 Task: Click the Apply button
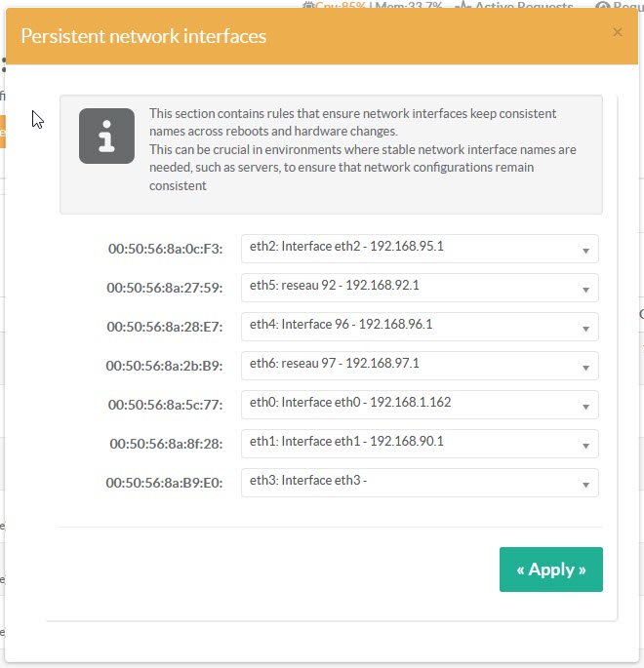tap(550, 570)
